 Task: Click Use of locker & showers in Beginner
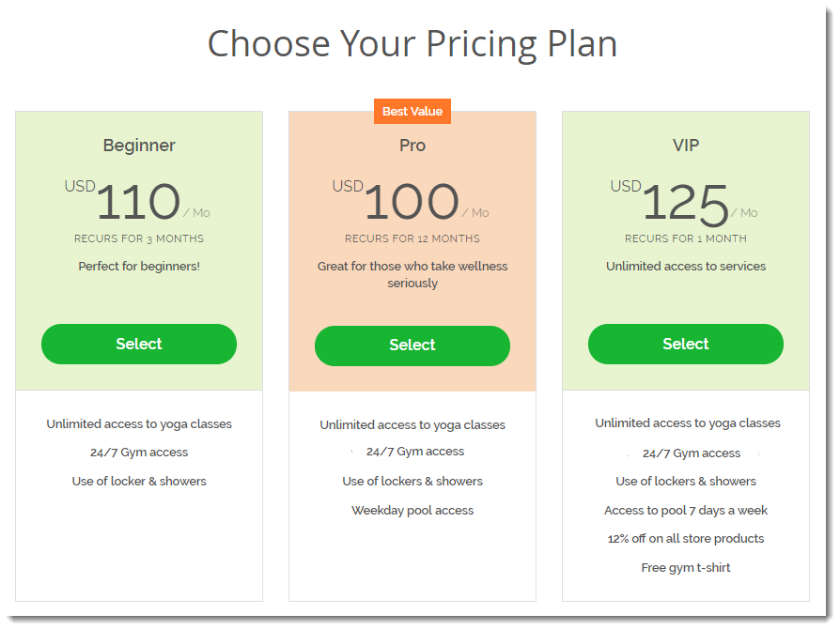(x=139, y=482)
